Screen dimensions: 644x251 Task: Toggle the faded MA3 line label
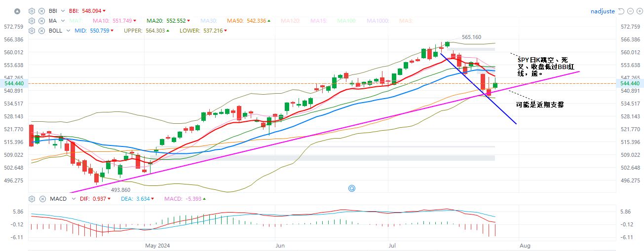[406, 21]
